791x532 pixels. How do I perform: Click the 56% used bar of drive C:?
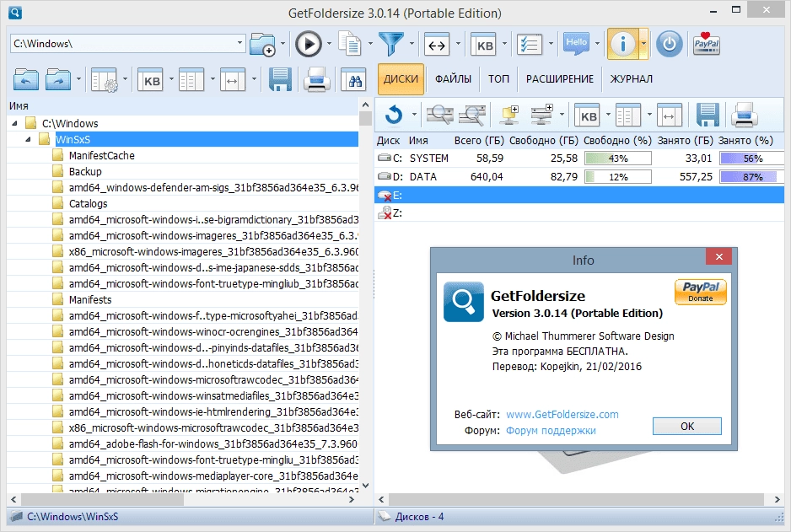click(751, 159)
